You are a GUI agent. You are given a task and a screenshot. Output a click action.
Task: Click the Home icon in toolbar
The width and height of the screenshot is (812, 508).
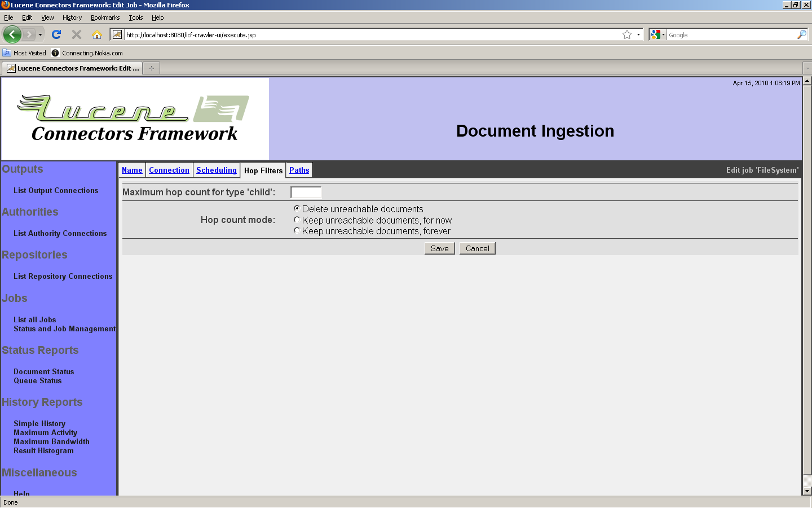point(97,34)
